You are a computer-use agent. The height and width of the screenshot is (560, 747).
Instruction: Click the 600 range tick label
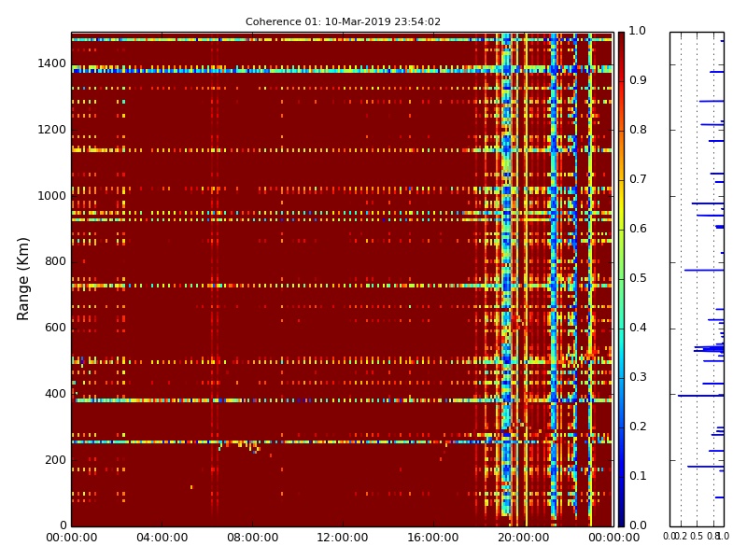[x=55, y=328]
